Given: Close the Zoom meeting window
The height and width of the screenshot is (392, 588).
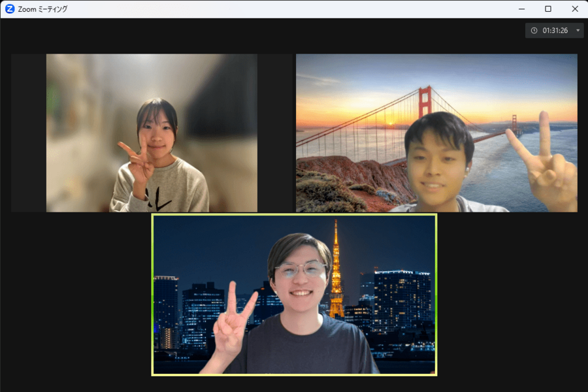Looking at the screenshot, I should pos(575,9).
